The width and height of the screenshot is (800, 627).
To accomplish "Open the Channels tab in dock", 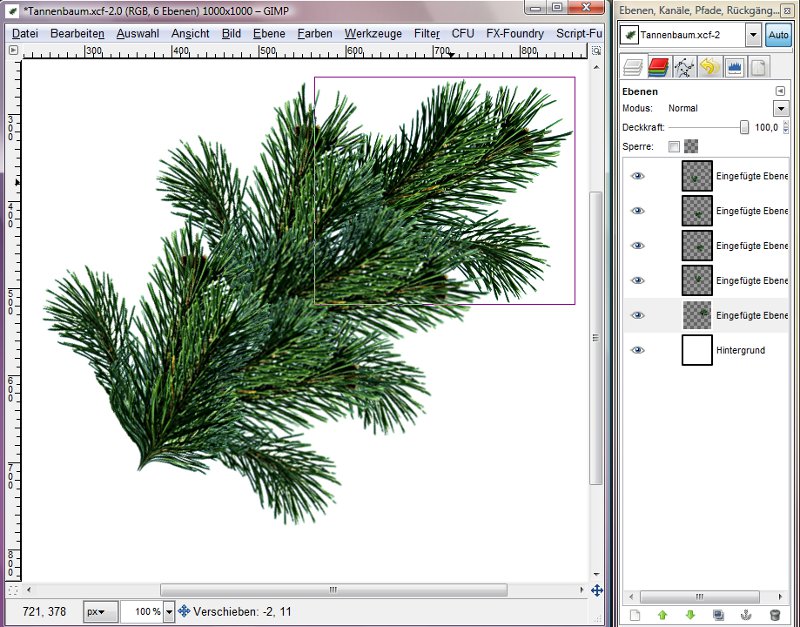I will tap(658, 68).
